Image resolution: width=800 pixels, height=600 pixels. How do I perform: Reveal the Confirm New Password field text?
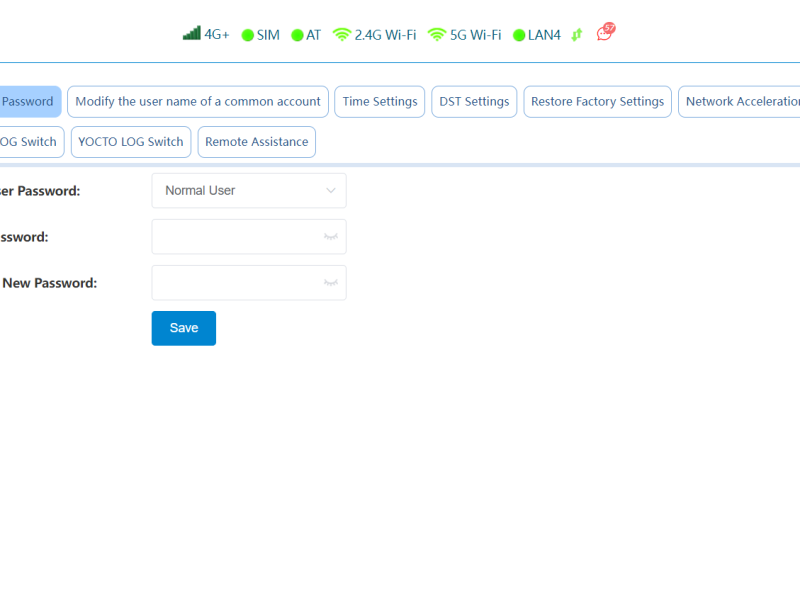click(330, 283)
